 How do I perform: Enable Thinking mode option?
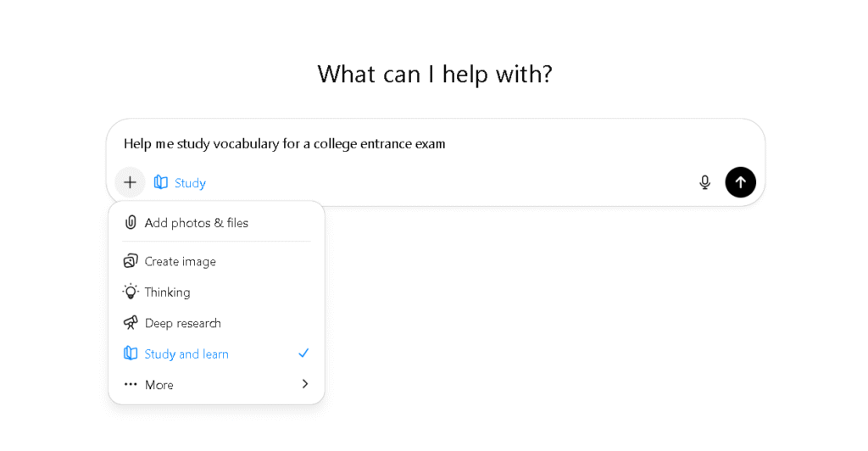pos(167,292)
